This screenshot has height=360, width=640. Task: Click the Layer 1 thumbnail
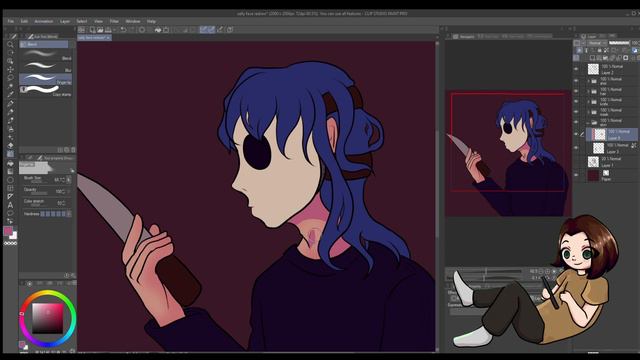pos(593,162)
